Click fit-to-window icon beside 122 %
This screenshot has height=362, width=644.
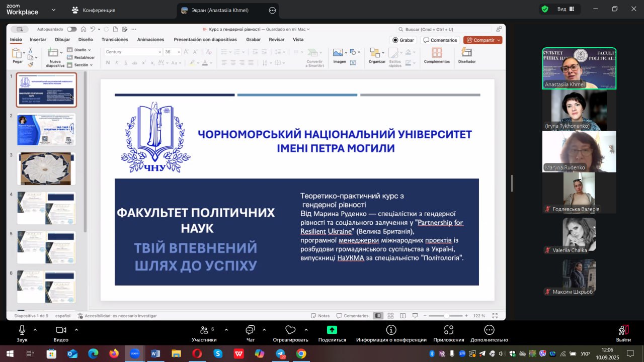[496, 316]
